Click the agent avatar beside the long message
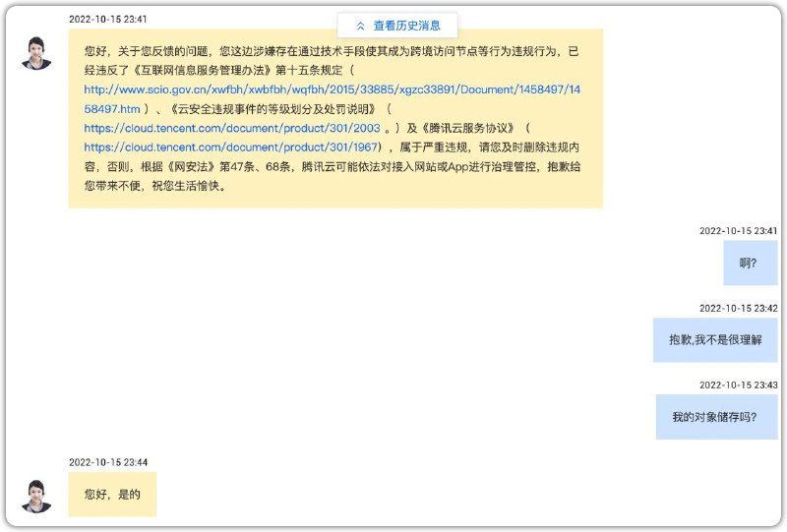Screen dimensions: 787x532 [36, 53]
